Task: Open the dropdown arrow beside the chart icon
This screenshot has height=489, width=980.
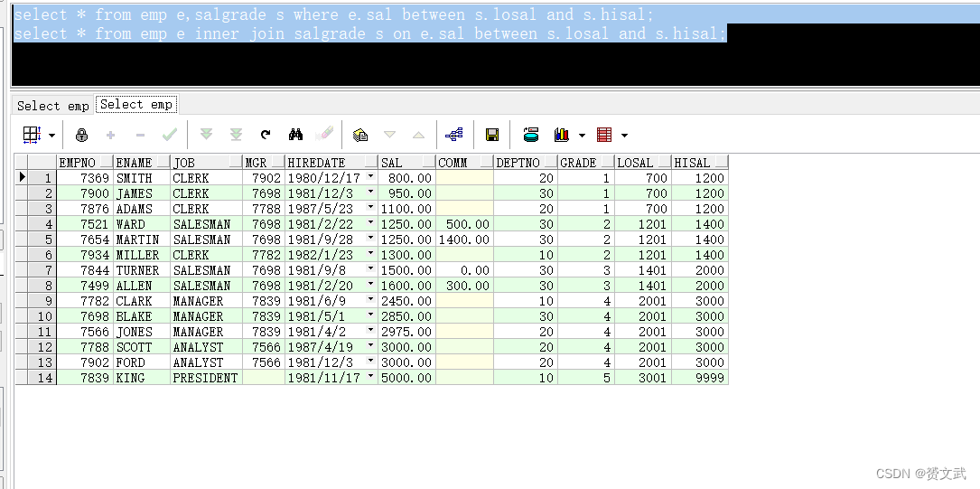Action: pos(582,136)
